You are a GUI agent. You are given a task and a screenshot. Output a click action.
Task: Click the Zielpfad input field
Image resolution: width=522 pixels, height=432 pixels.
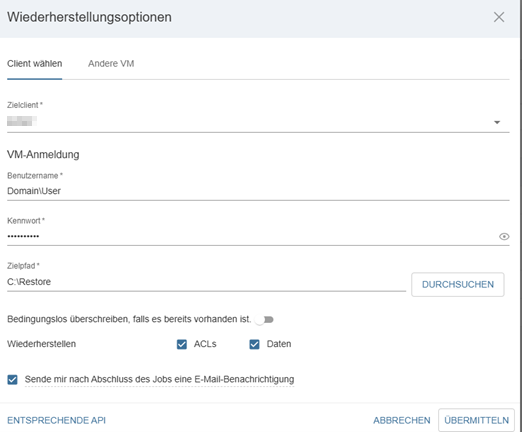click(x=206, y=282)
